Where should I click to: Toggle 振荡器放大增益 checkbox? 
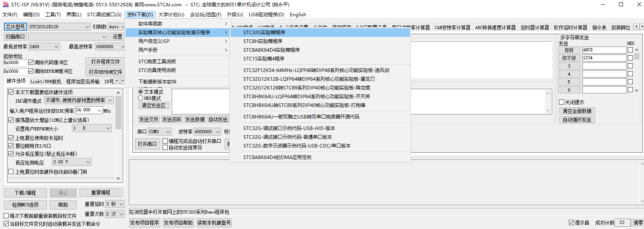coord(11,120)
